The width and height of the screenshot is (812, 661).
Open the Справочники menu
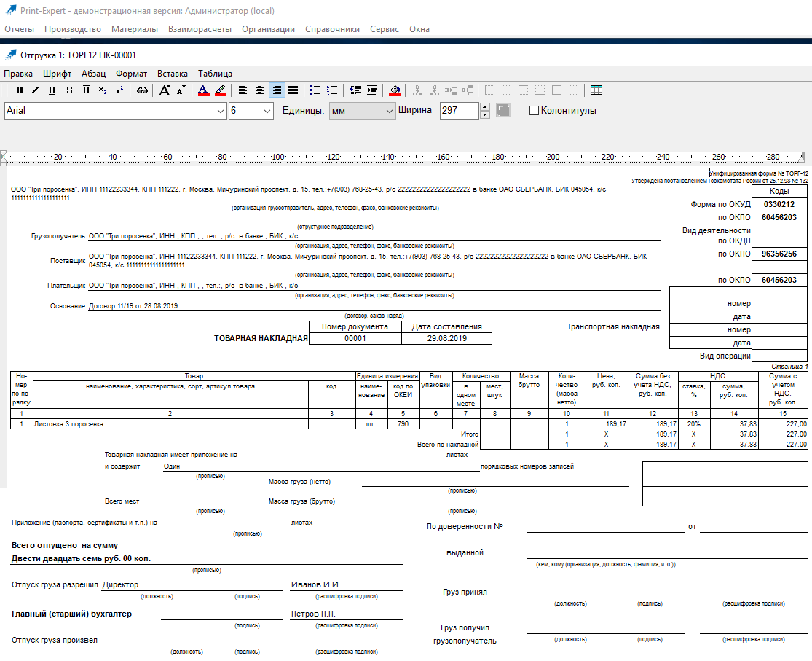tap(333, 29)
